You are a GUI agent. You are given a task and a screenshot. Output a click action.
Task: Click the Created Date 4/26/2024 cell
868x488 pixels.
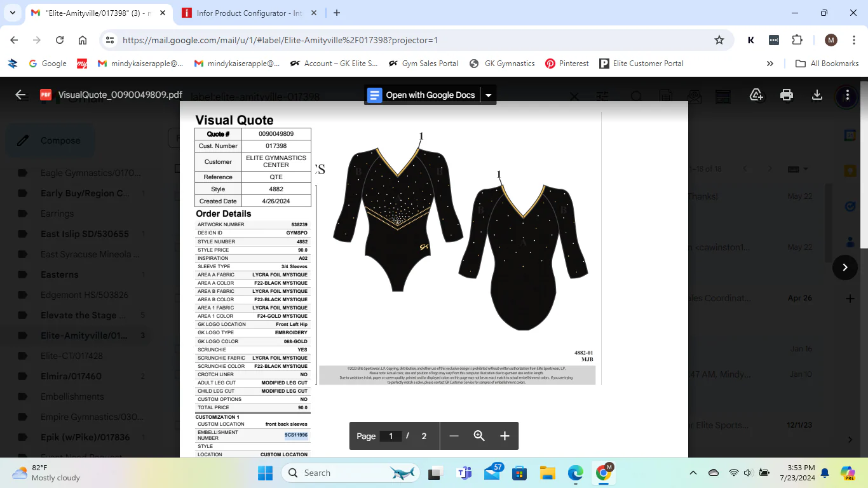coord(276,201)
